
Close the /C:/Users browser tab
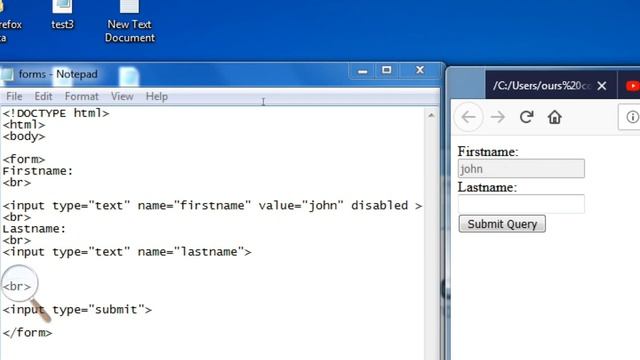(x=602, y=86)
